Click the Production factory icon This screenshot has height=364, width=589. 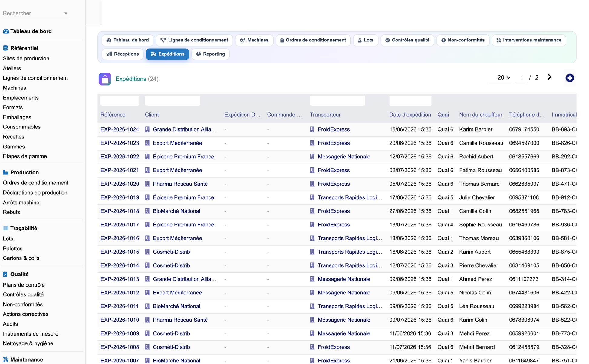(5, 172)
